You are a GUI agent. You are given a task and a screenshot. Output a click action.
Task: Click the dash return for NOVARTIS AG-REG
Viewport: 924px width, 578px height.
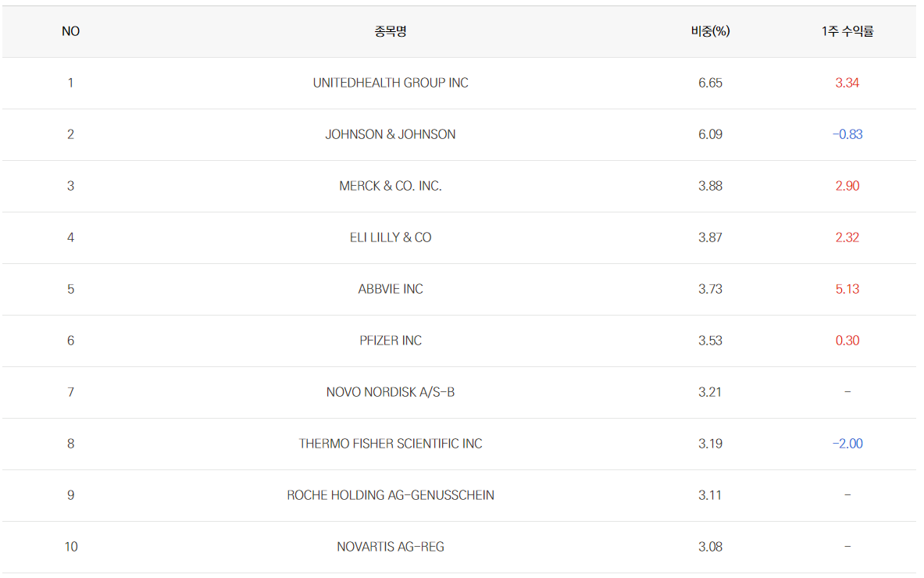coord(847,547)
